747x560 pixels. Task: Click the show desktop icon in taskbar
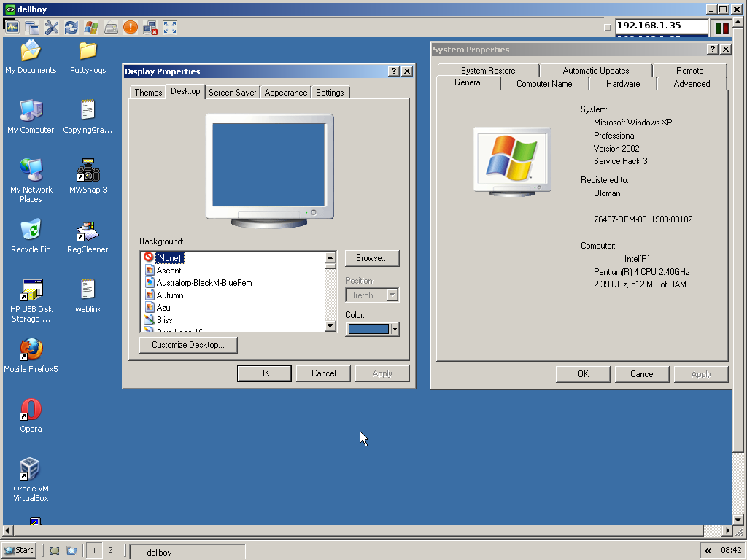pyautogui.click(x=55, y=551)
